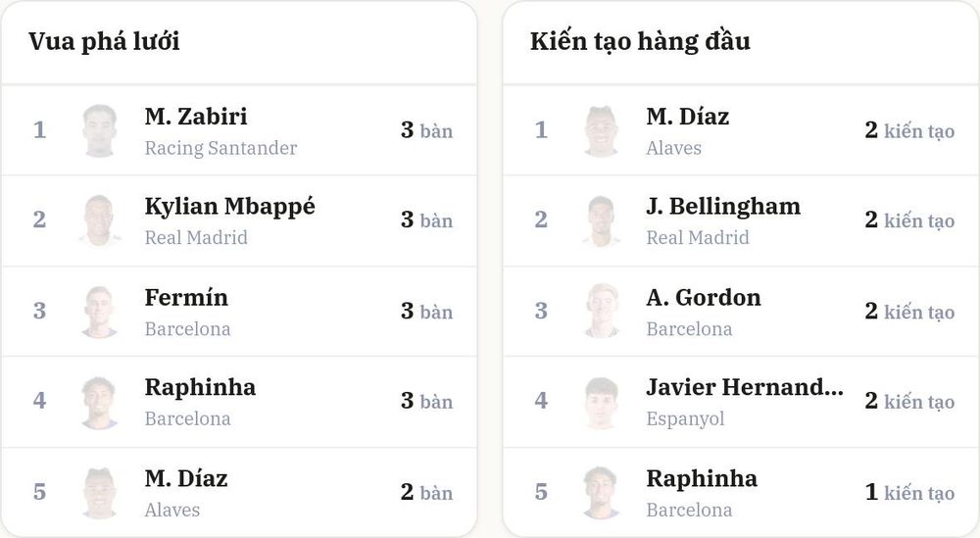Click the A. Gordon player name
980x538 pixels.
[704, 298]
